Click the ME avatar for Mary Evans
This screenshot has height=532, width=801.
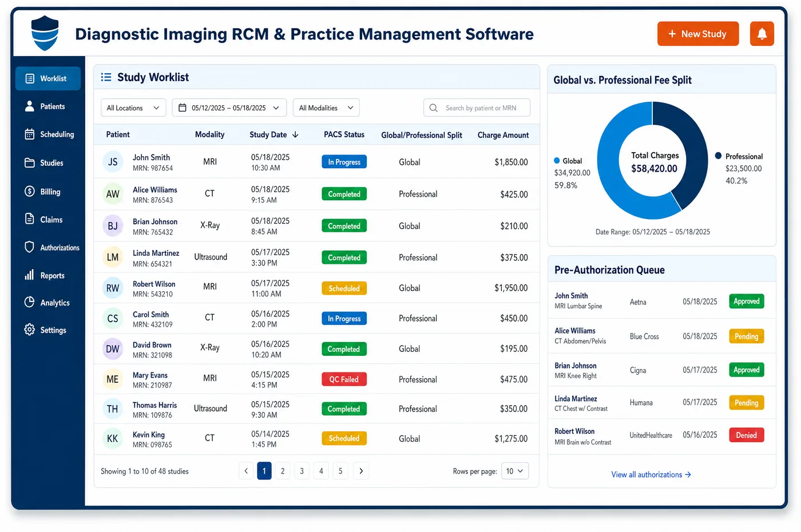pyautogui.click(x=113, y=379)
